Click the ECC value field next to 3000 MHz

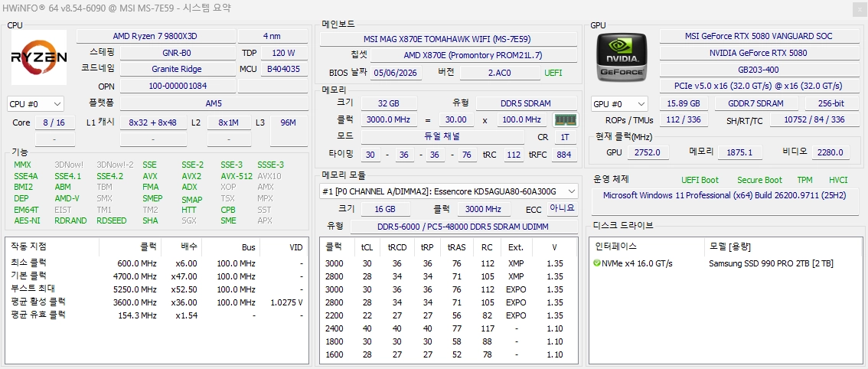[563, 208]
